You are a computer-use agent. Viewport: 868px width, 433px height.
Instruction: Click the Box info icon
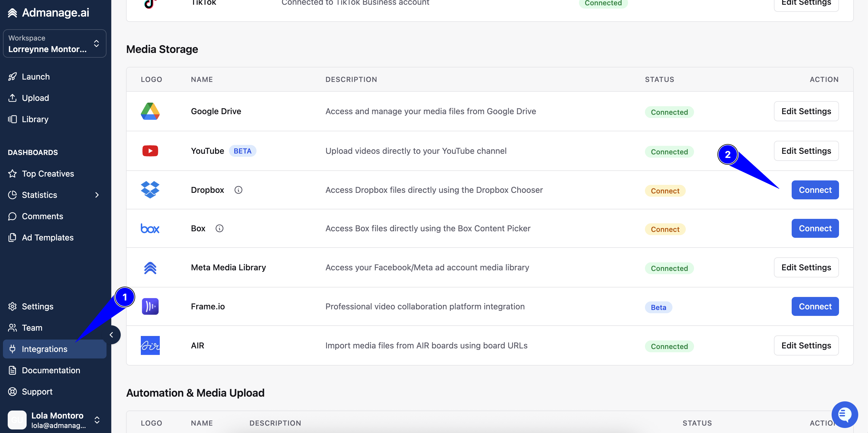pos(219,228)
